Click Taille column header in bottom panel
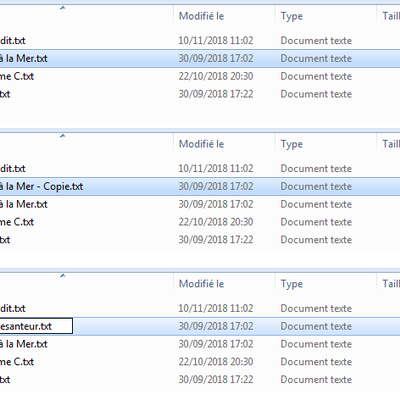This screenshot has width=400, height=400. pyautogui.click(x=389, y=284)
